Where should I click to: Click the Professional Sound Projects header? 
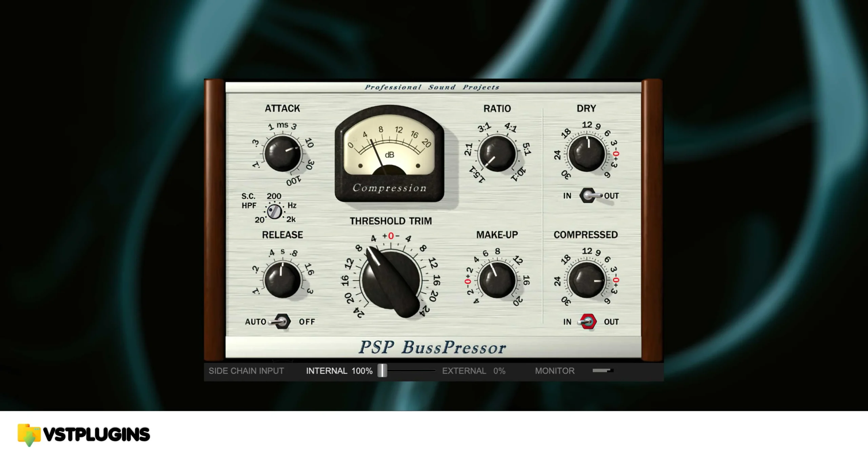coord(432,87)
